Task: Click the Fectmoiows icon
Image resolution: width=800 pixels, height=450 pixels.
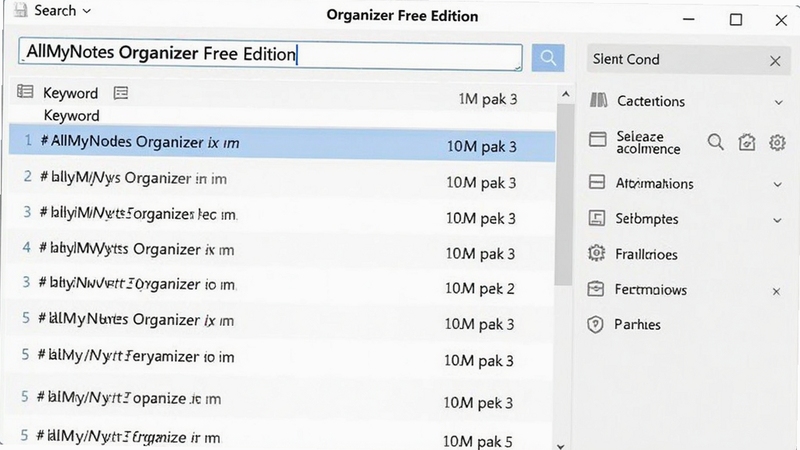Action: [x=595, y=289]
